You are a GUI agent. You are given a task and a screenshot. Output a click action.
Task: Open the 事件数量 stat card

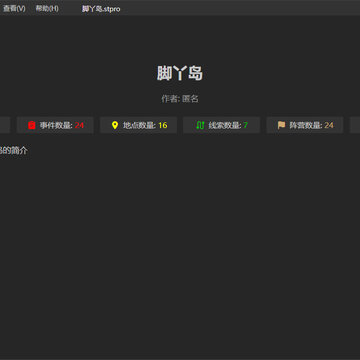coord(55,125)
